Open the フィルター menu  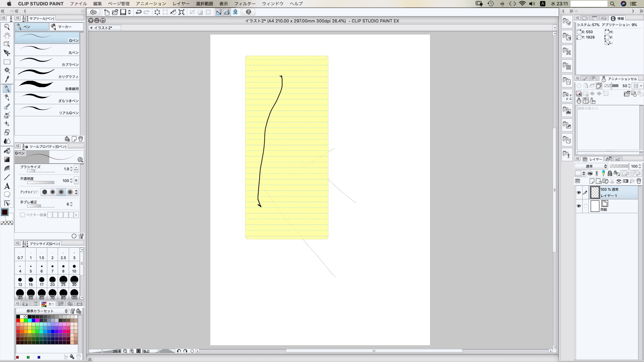tap(245, 4)
